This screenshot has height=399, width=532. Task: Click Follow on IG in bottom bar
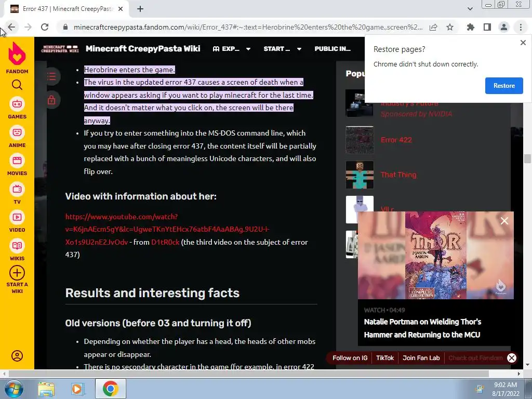350,358
